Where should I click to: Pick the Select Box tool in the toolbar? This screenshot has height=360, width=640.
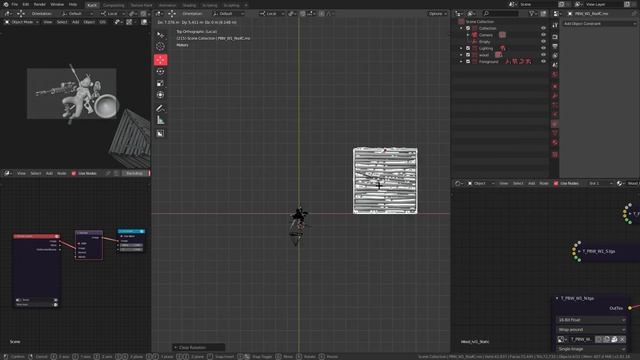tap(160, 35)
